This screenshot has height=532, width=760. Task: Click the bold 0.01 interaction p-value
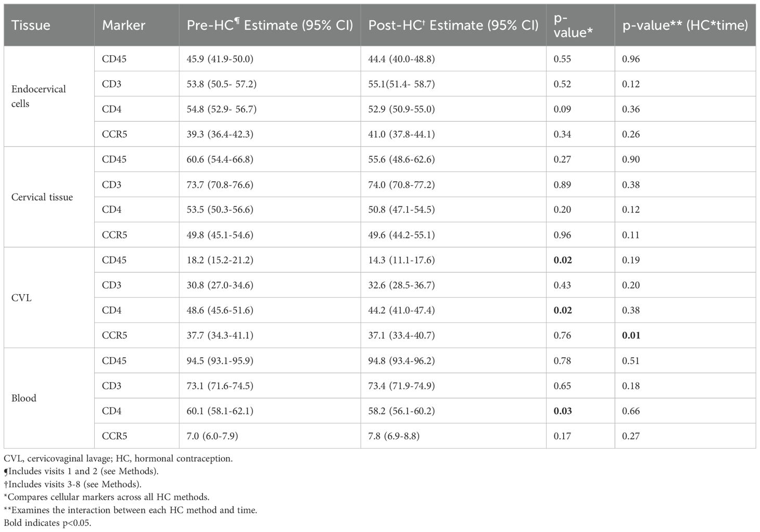(x=631, y=335)
